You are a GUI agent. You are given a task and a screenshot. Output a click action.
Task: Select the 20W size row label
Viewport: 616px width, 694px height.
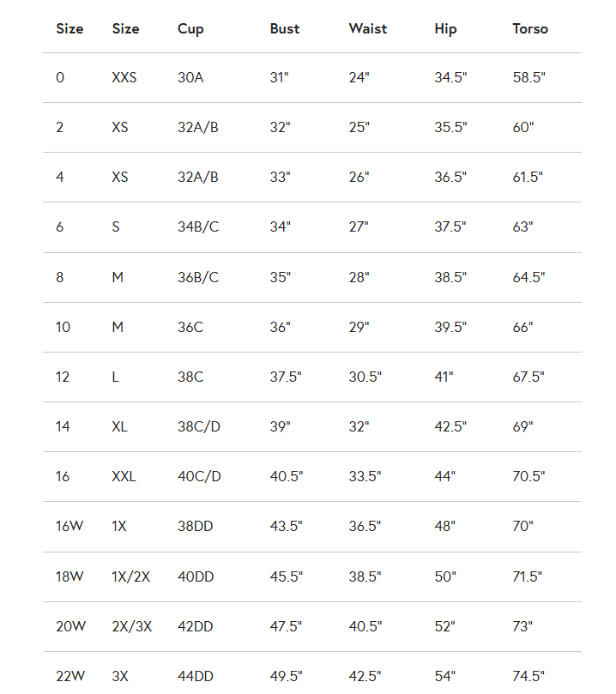point(71,626)
